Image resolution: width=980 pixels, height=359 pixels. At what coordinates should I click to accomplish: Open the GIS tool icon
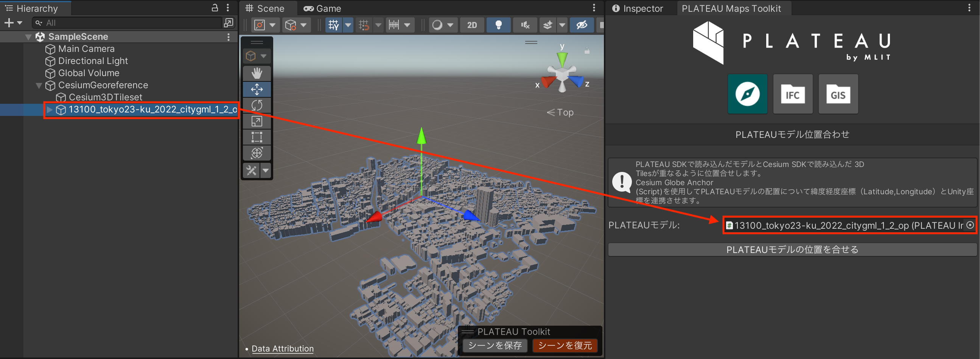[x=838, y=94]
